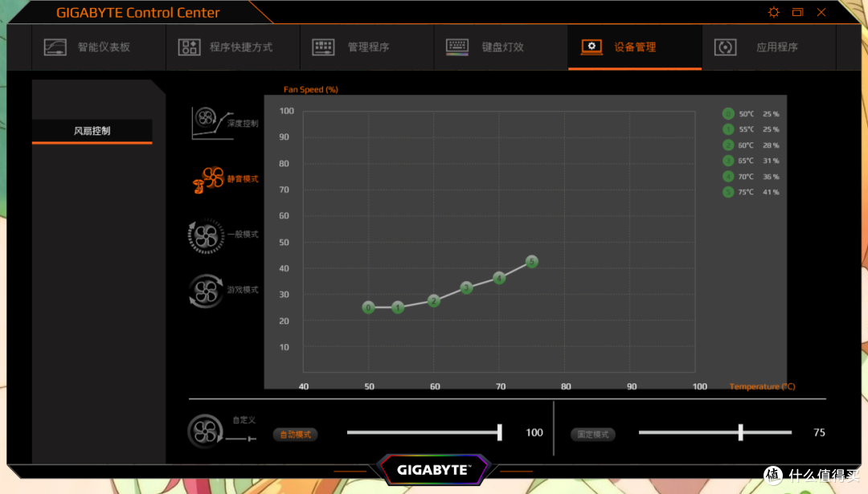This screenshot has height=494, width=868.
Task: Click the 静音模式 label
Action: point(243,178)
